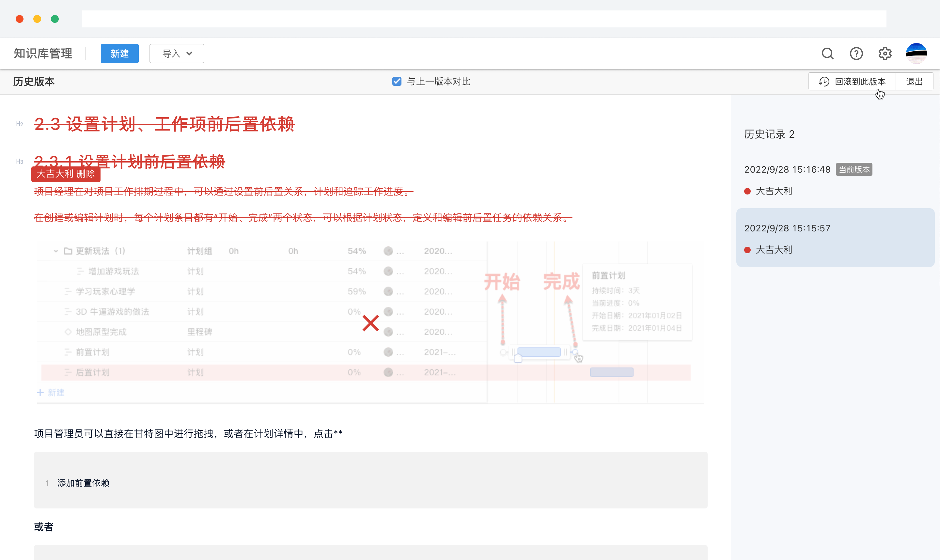Click the rollback clock icon in toolbar
This screenshot has height=560, width=940.
824,81
